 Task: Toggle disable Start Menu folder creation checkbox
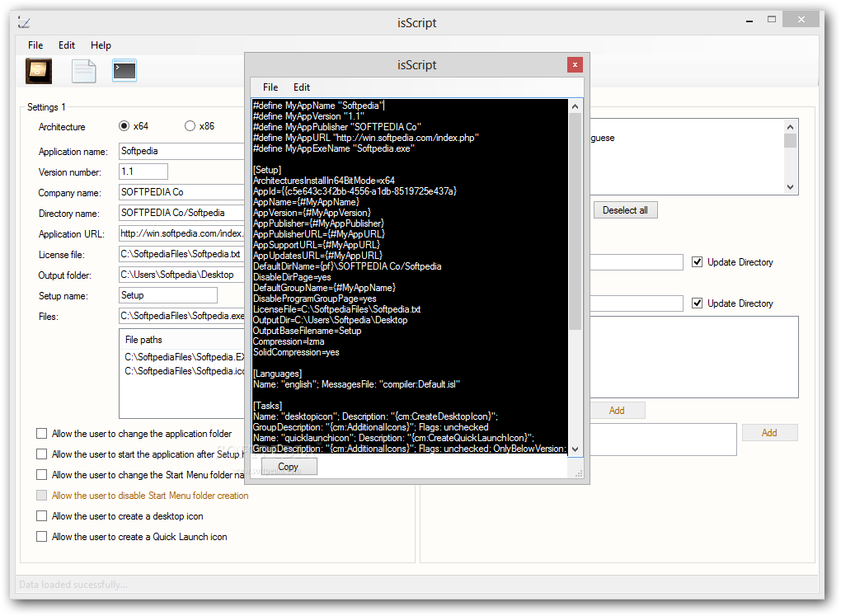(x=41, y=495)
